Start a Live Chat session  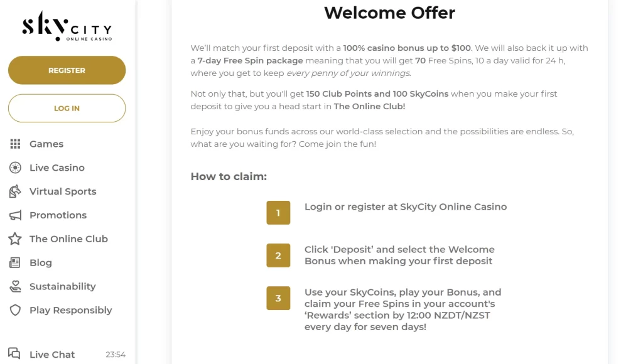(x=52, y=355)
